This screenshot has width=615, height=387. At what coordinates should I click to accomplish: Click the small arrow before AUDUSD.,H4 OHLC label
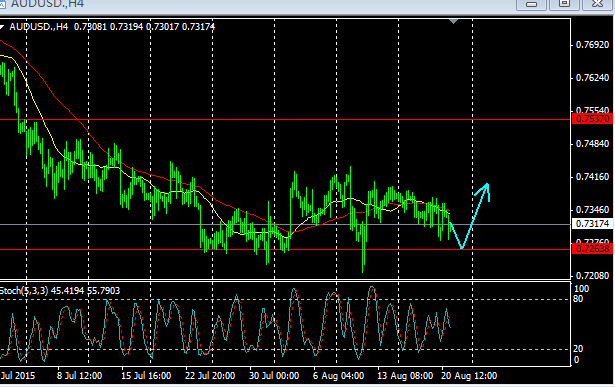[x=2, y=27]
